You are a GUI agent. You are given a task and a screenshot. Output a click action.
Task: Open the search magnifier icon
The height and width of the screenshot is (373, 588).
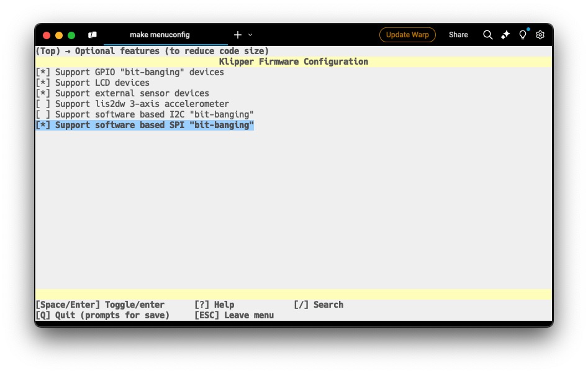pos(487,35)
